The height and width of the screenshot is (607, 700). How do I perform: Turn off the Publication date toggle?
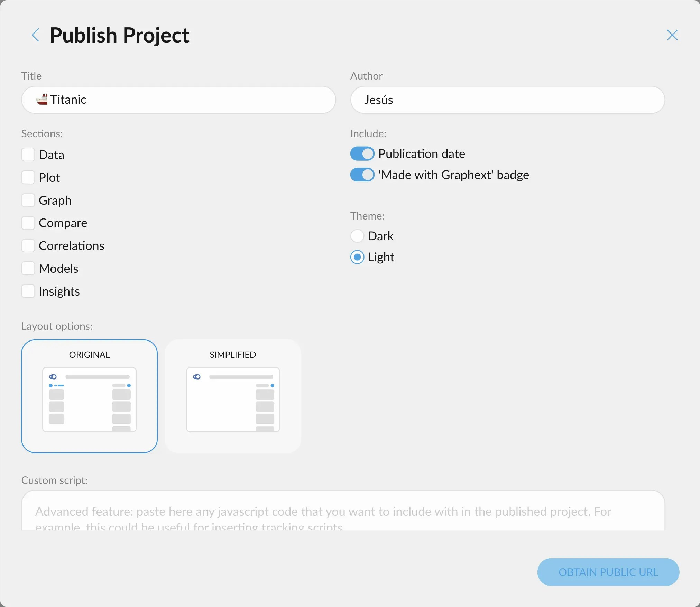pos(362,154)
